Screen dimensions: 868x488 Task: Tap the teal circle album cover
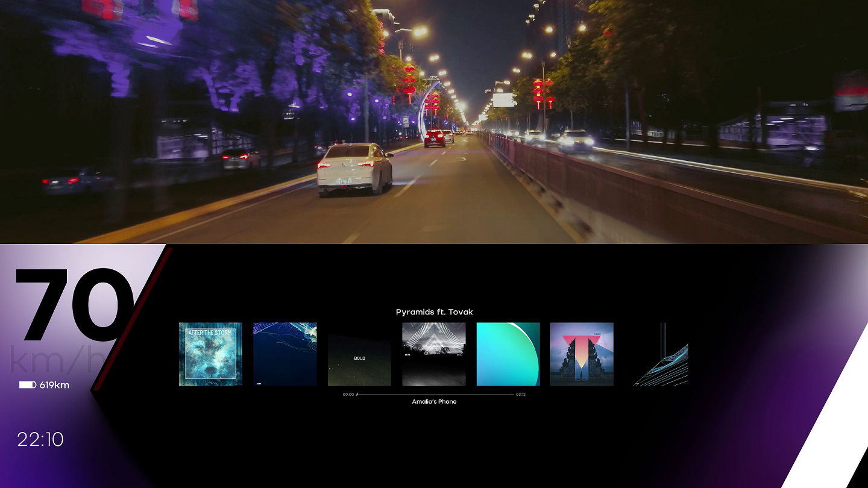pos(508,354)
